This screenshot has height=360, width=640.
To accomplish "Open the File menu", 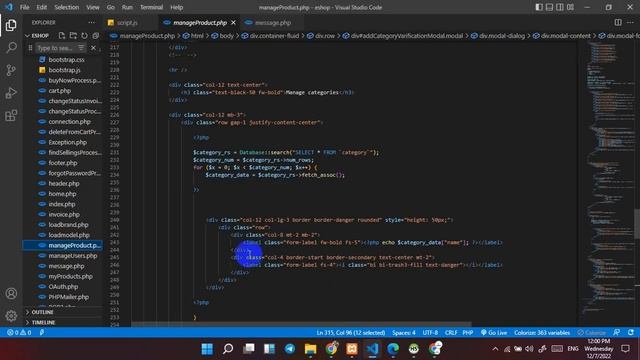I will (24, 7).
